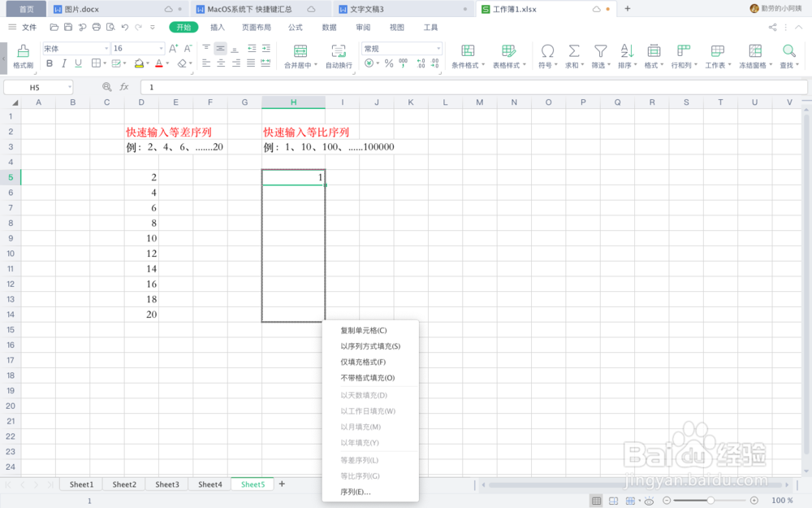Click the Format Painter icon
Image resolution: width=812 pixels, height=508 pixels.
pos(23,51)
